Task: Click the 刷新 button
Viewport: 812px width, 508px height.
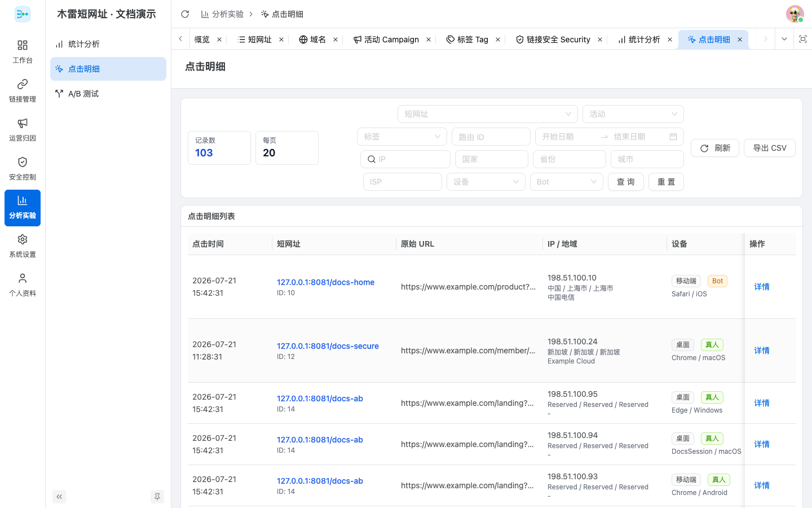Action: (x=715, y=148)
